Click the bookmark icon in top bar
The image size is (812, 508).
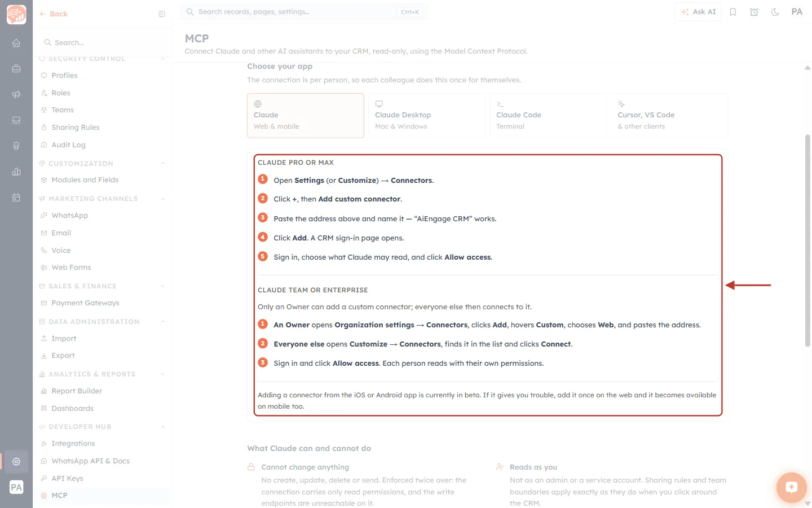[x=733, y=12]
